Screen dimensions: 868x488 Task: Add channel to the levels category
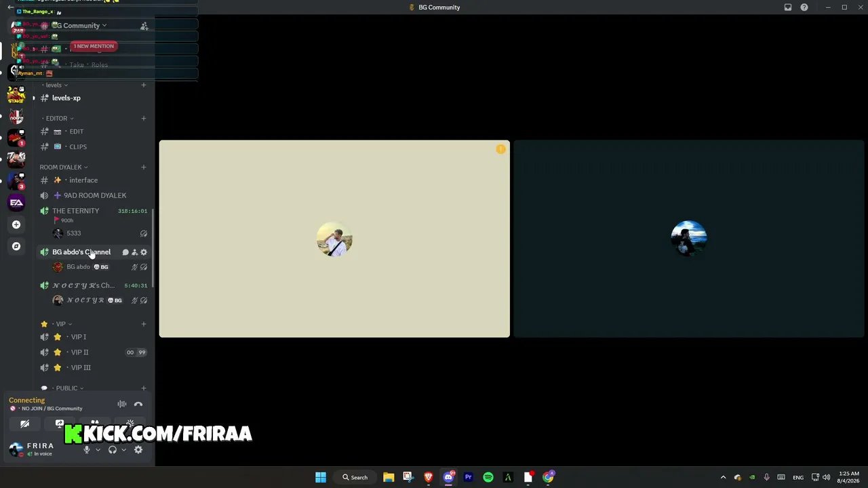tap(144, 85)
